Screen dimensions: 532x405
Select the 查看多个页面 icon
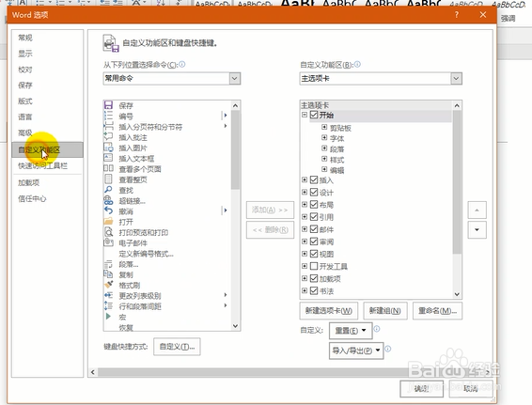point(108,168)
